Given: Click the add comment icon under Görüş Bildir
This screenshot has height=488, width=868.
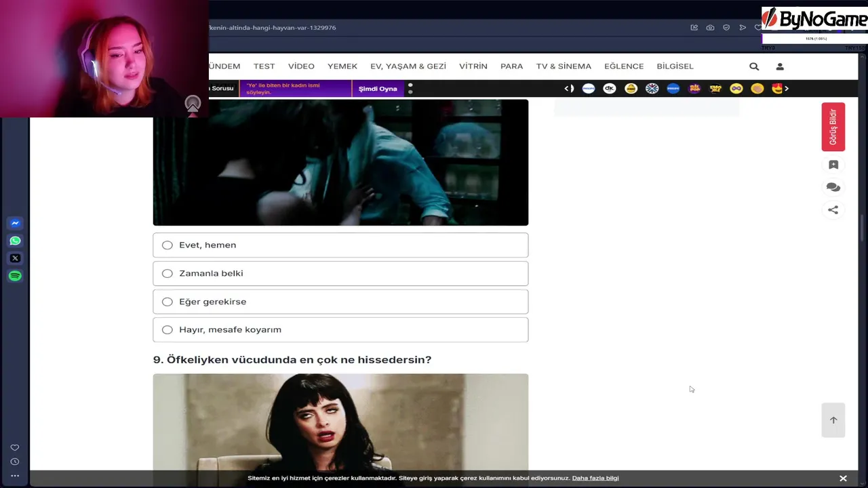Looking at the screenshot, I should (833, 165).
